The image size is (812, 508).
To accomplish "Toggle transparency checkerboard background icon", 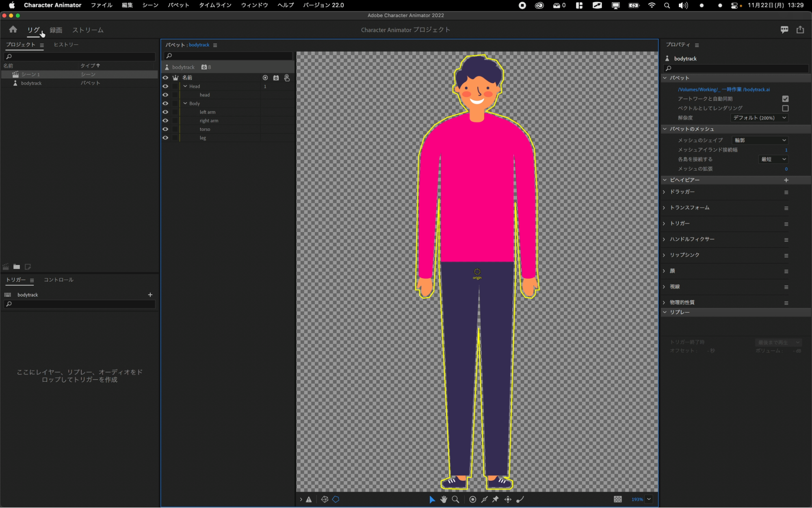I will pyautogui.click(x=617, y=499).
